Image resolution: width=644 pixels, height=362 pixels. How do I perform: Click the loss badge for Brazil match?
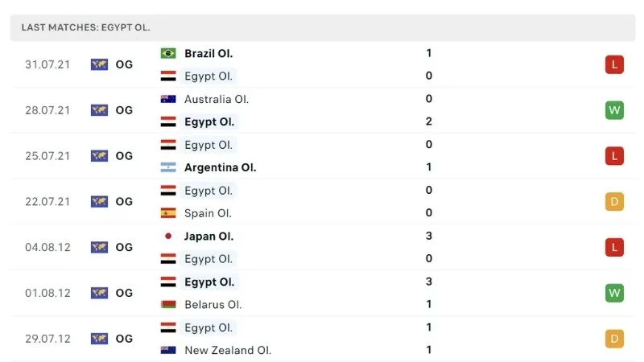[x=614, y=64]
